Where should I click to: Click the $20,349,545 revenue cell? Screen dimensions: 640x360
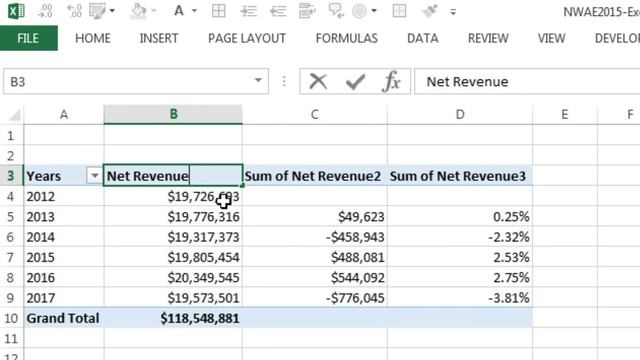pyautogui.click(x=173, y=278)
